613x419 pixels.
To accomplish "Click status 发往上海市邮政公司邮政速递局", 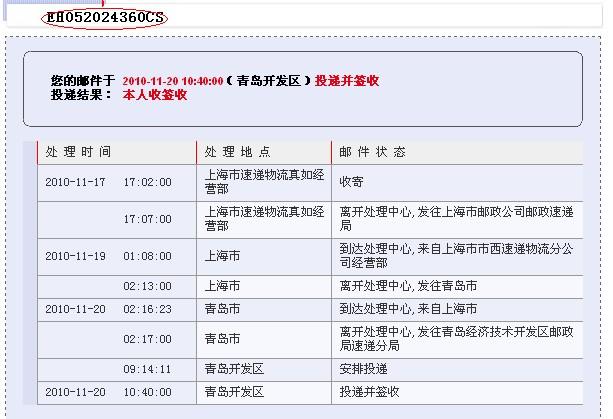I will (457, 219).
